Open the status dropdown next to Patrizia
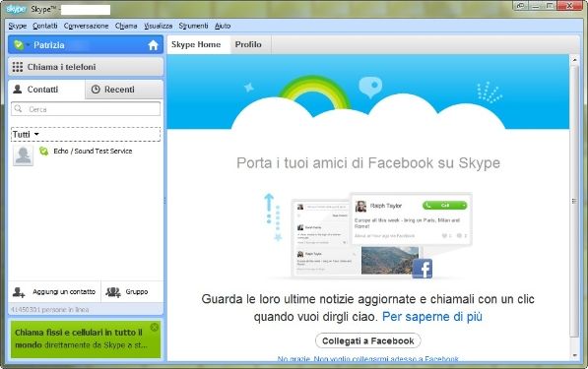The width and height of the screenshot is (588, 369). (x=29, y=45)
